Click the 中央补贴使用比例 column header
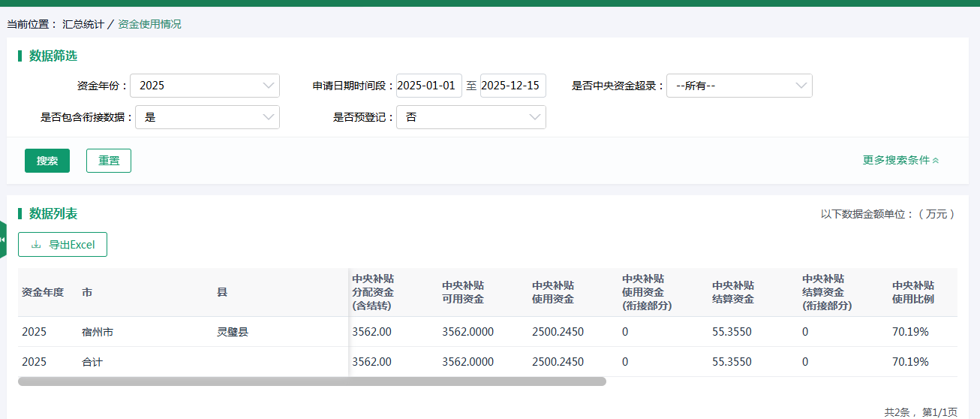Viewport: 980px width, 419px height. [913, 292]
